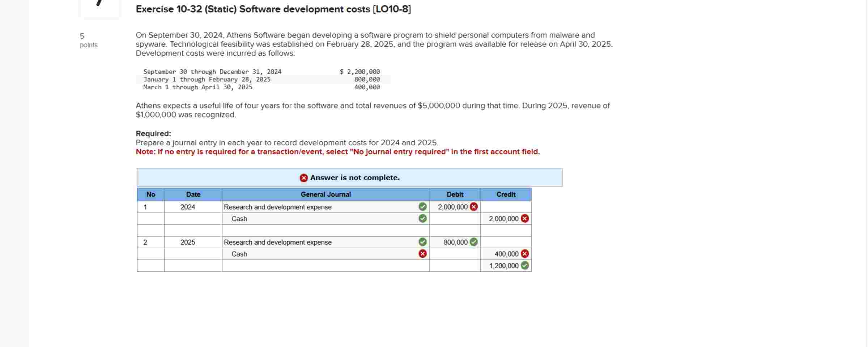Click the green checkmark on Research expense in entry 2
Screen dimensions: 868x347
[422, 242]
